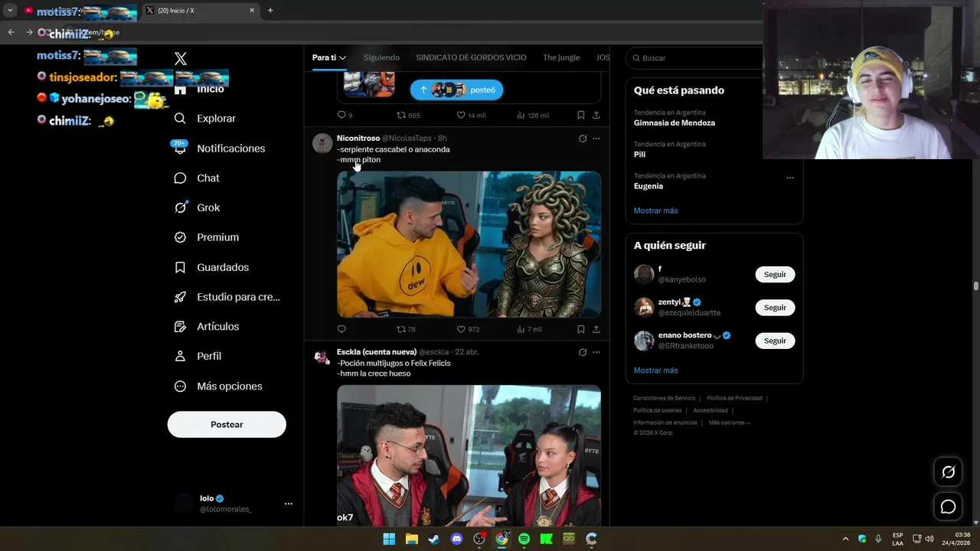This screenshot has height=551, width=980.
Task: Open Chat in the sidebar
Action: coord(197,178)
